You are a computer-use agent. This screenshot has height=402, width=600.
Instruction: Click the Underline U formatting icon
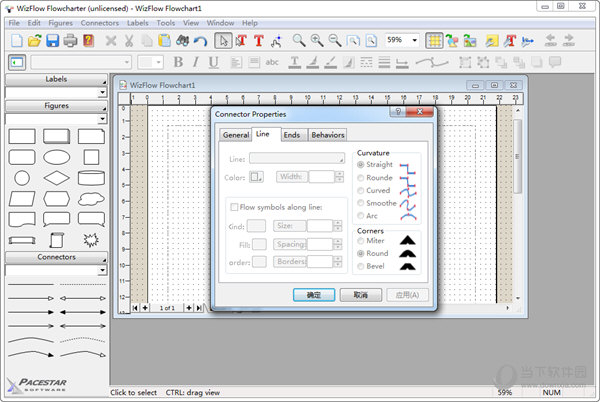[x=214, y=62]
